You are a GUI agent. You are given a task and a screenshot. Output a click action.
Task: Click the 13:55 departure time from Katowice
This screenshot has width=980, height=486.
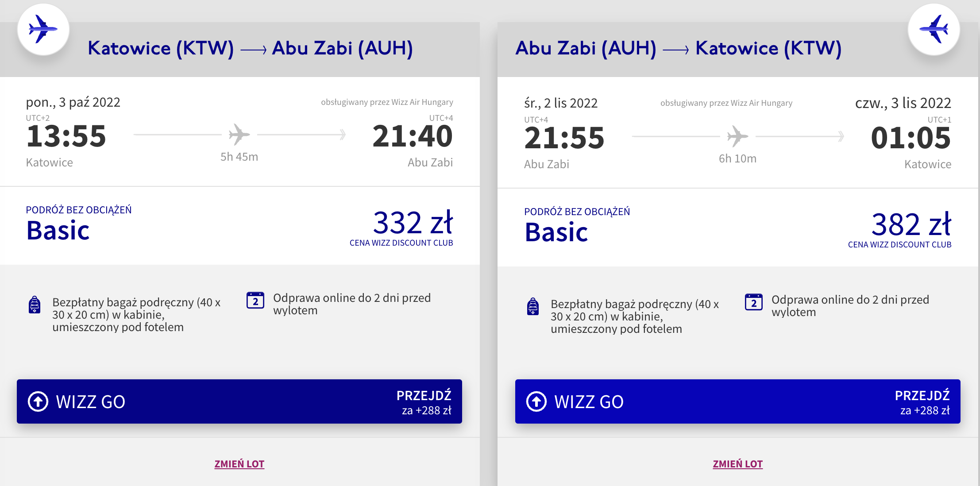pos(66,136)
